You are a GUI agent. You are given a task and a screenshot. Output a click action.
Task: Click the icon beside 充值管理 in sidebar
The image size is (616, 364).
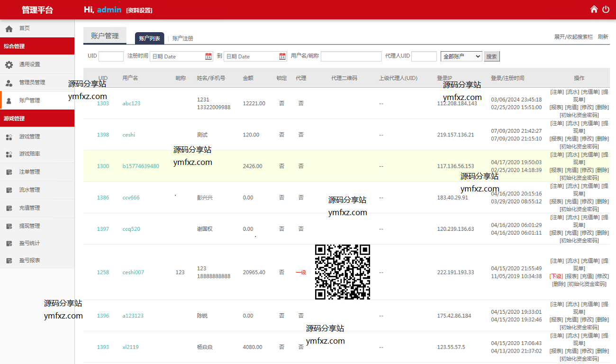point(9,208)
